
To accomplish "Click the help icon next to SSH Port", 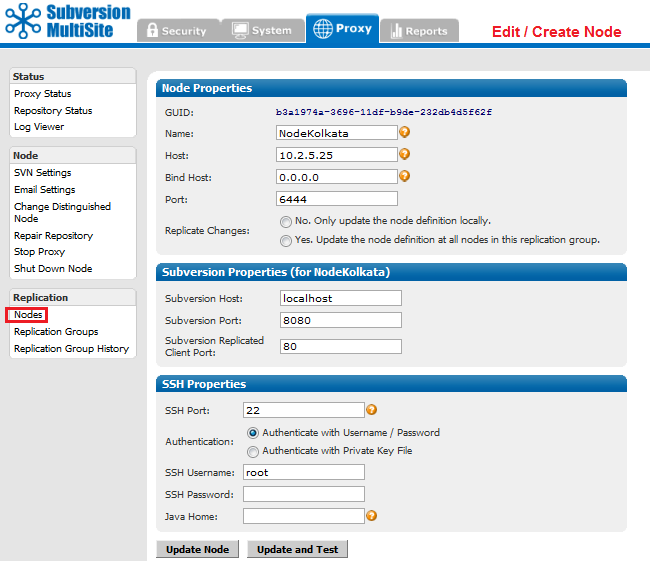I will (x=372, y=410).
